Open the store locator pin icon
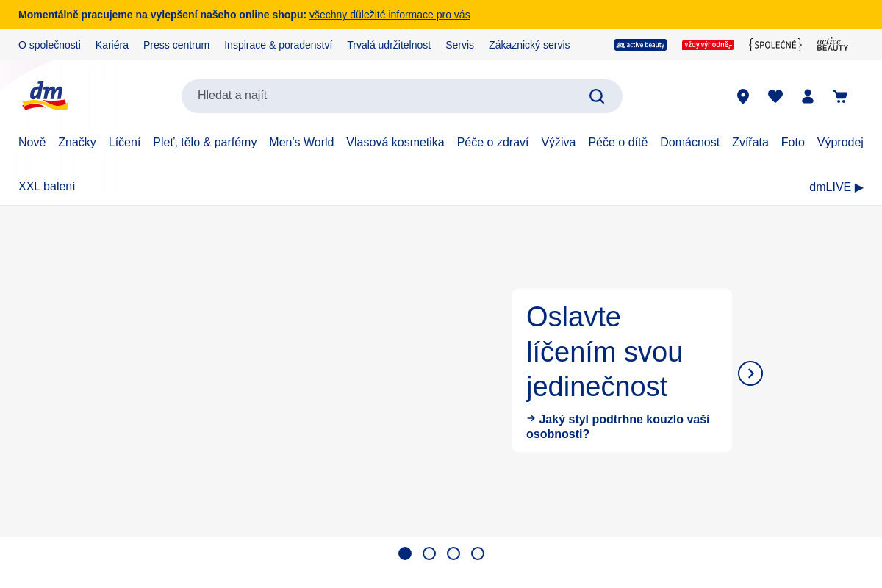This screenshot has height=588, width=882. [x=743, y=96]
